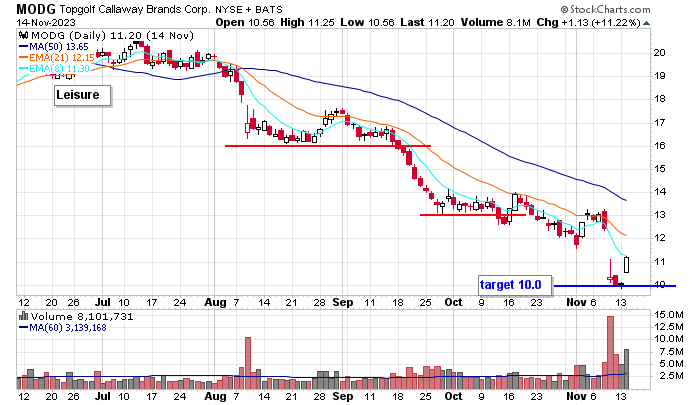Click the Open 10.56 value
The height and width of the screenshot is (405, 700).
pyautogui.click(x=245, y=22)
